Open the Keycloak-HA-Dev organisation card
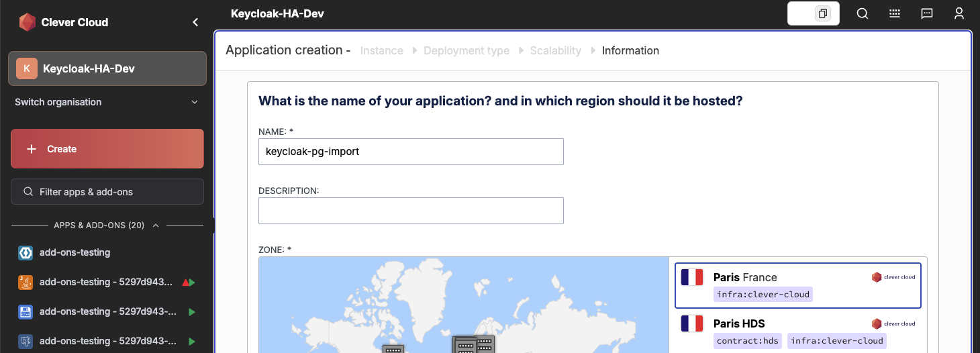This screenshot has width=980, height=353. (107, 68)
